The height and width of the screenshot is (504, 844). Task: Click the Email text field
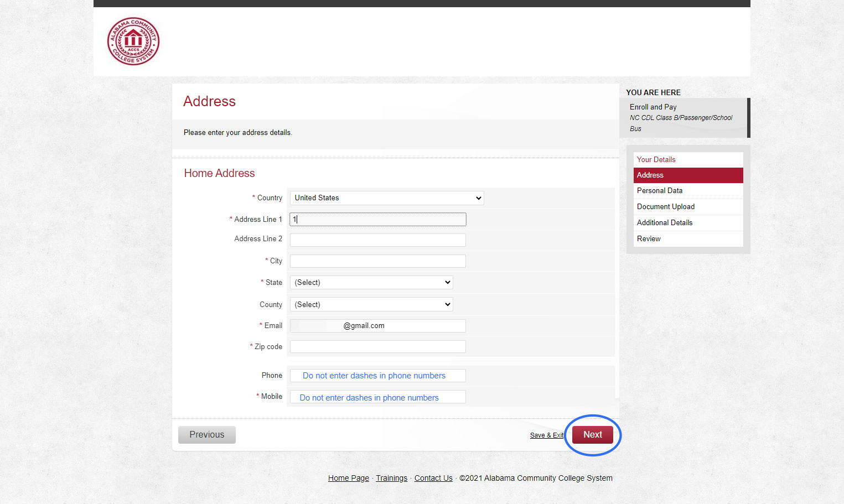point(378,326)
